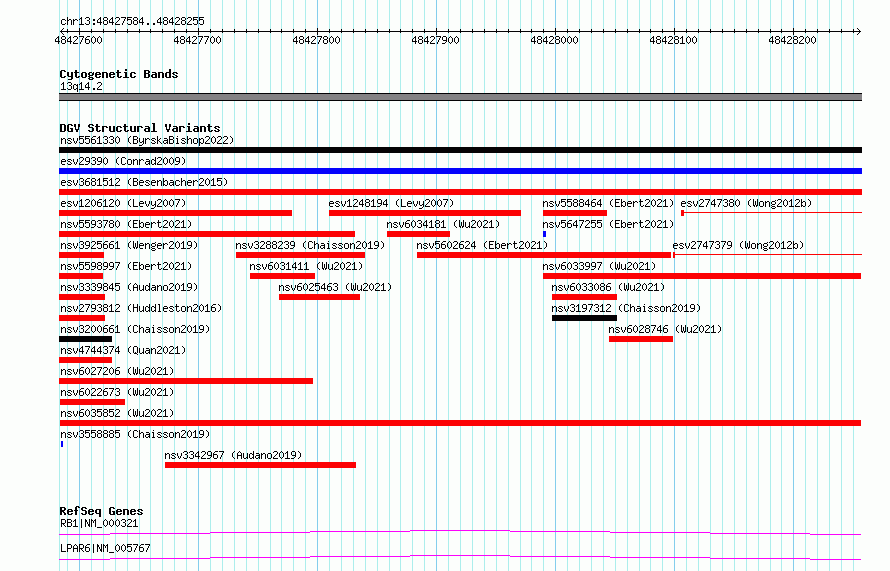
Task: Select nsv6035852 (Wu2021) variant label
Action: click(x=117, y=413)
